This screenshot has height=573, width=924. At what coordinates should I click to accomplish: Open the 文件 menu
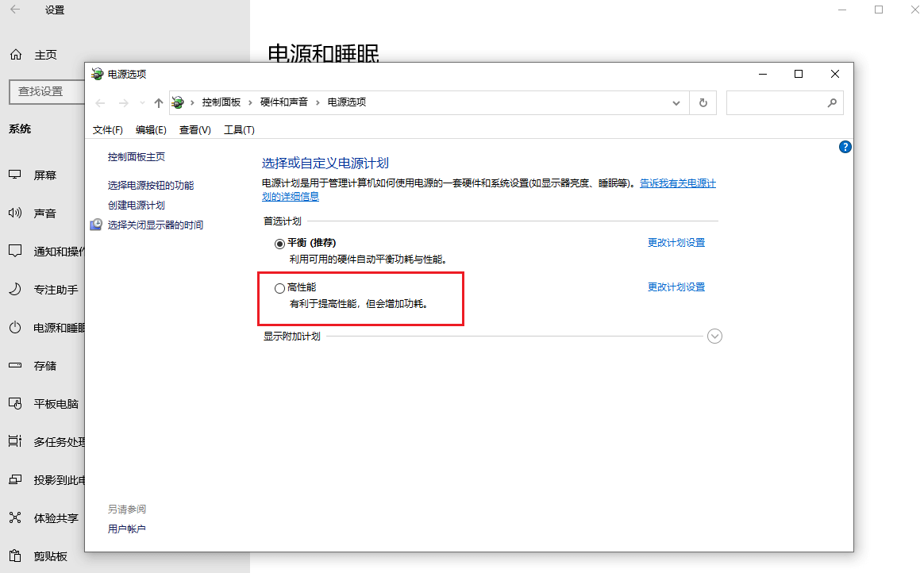pos(107,129)
